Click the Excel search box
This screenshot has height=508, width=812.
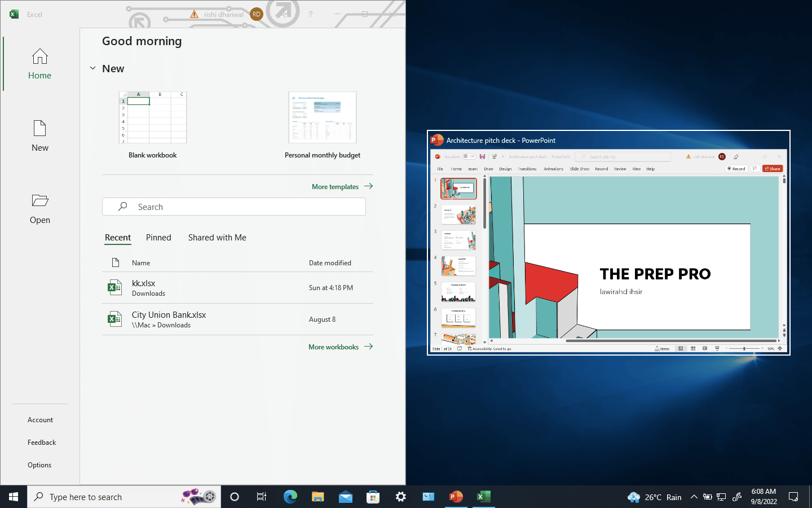pyautogui.click(x=233, y=207)
